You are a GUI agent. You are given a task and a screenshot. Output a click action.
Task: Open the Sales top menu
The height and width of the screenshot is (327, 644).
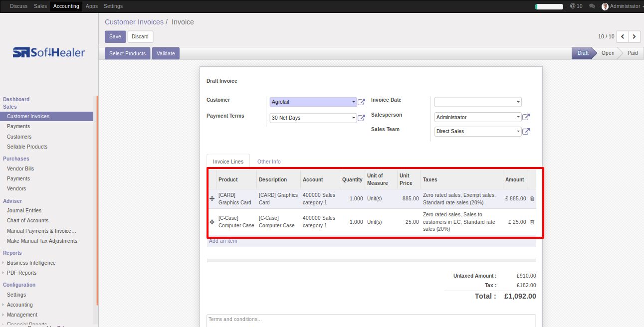point(40,6)
